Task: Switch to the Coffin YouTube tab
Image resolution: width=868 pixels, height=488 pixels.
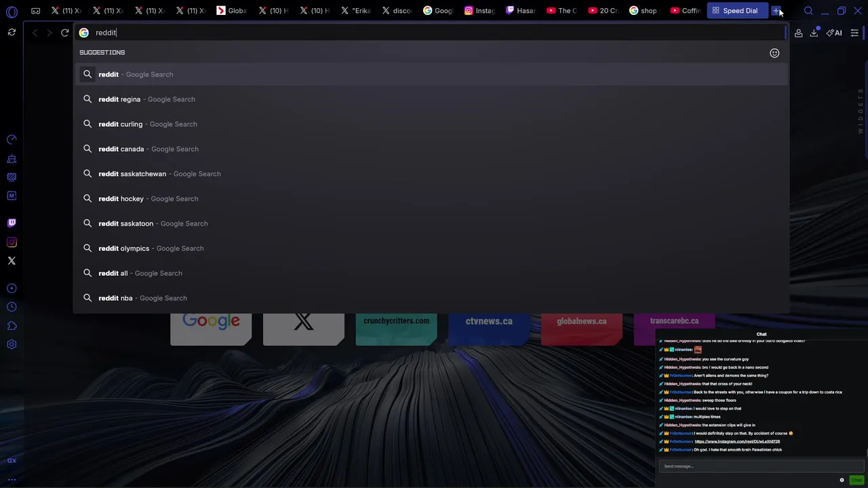Action: click(686, 11)
